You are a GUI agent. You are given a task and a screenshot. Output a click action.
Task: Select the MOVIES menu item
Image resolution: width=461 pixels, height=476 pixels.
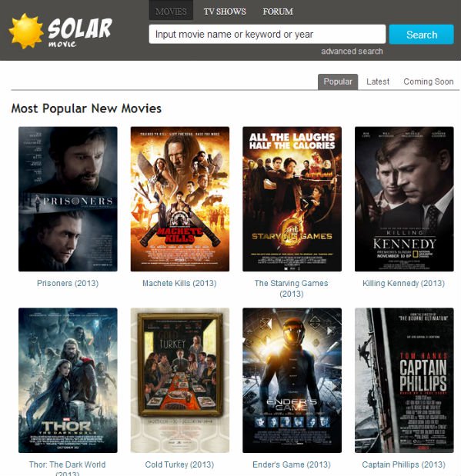click(x=171, y=12)
